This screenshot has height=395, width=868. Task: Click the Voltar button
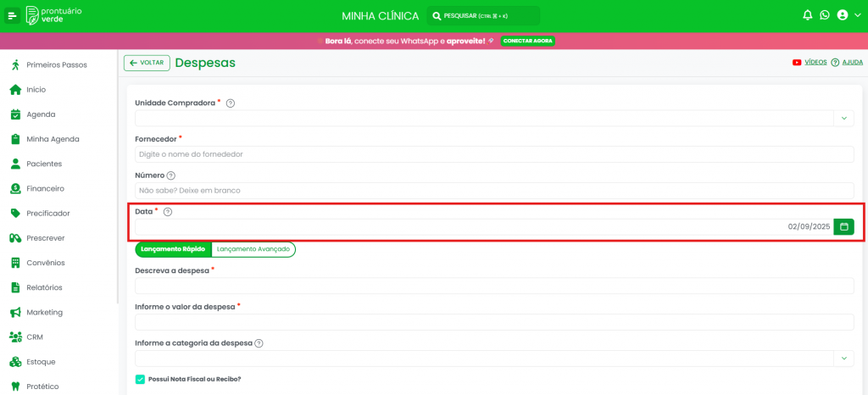(146, 63)
